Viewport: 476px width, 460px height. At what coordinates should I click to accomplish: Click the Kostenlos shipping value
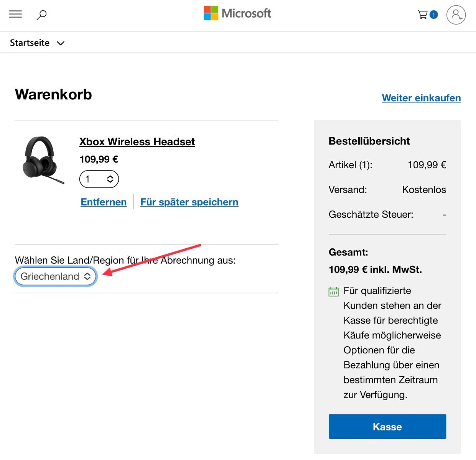click(424, 190)
